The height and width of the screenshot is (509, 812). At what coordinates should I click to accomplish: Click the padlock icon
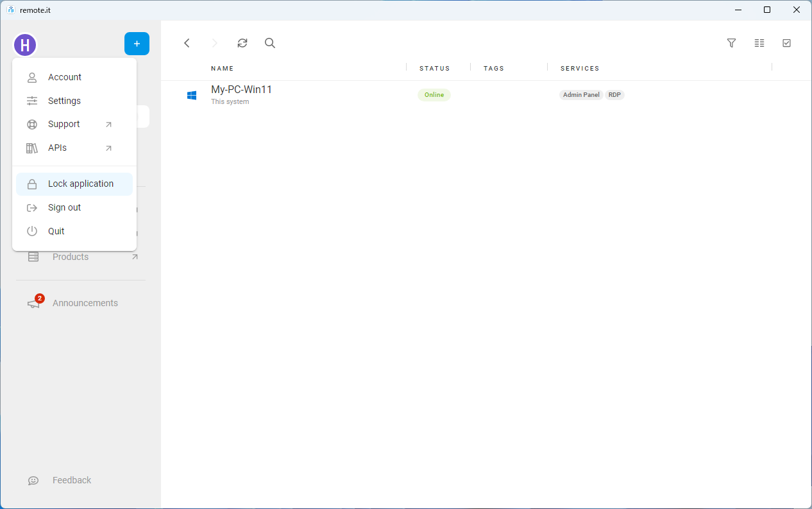point(32,184)
